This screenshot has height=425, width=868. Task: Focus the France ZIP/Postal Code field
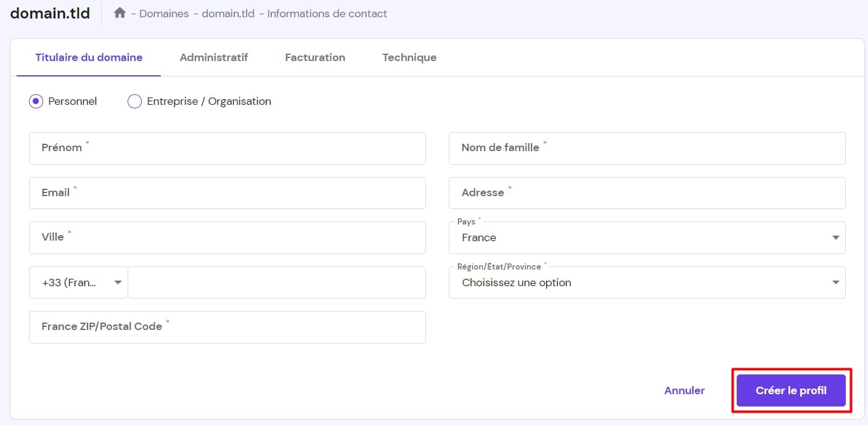click(227, 327)
